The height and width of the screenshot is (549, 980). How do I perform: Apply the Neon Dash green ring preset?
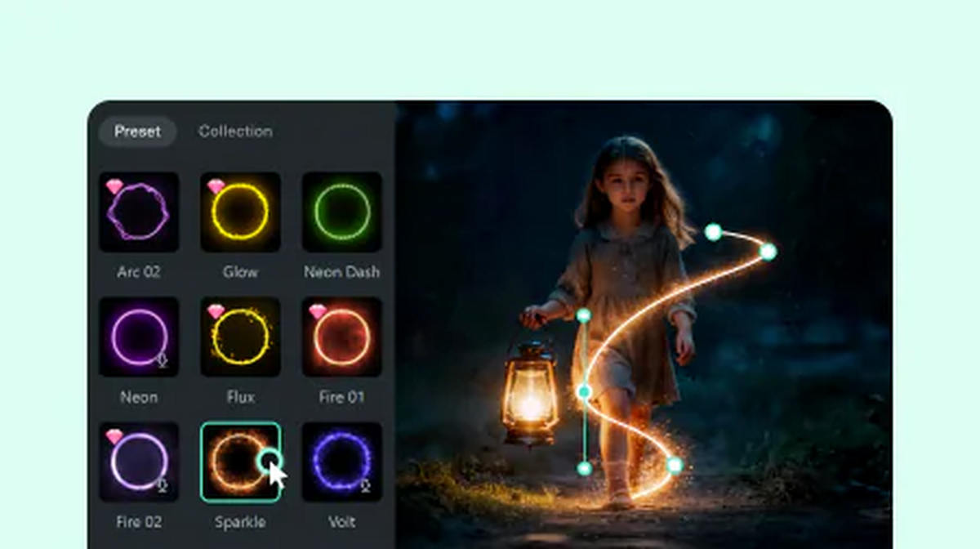click(x=342, y=212)
